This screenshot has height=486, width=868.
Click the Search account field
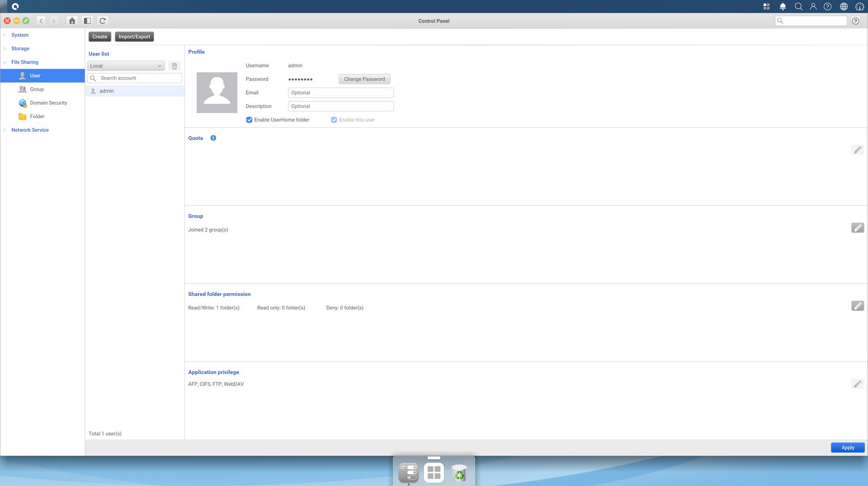[x=135, y=78]
